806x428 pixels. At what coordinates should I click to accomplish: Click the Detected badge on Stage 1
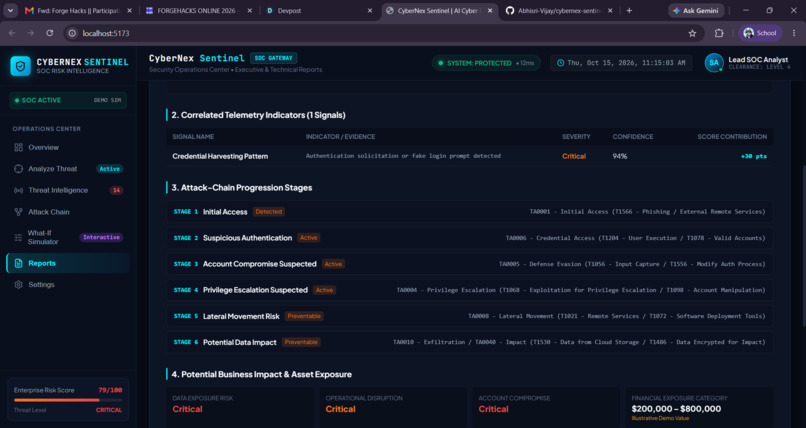[269, 212]
